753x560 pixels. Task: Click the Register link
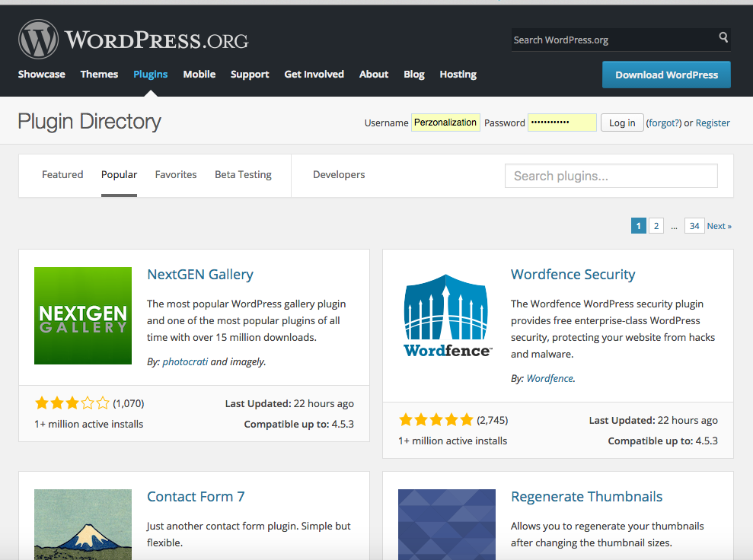(x=713, y=123)
